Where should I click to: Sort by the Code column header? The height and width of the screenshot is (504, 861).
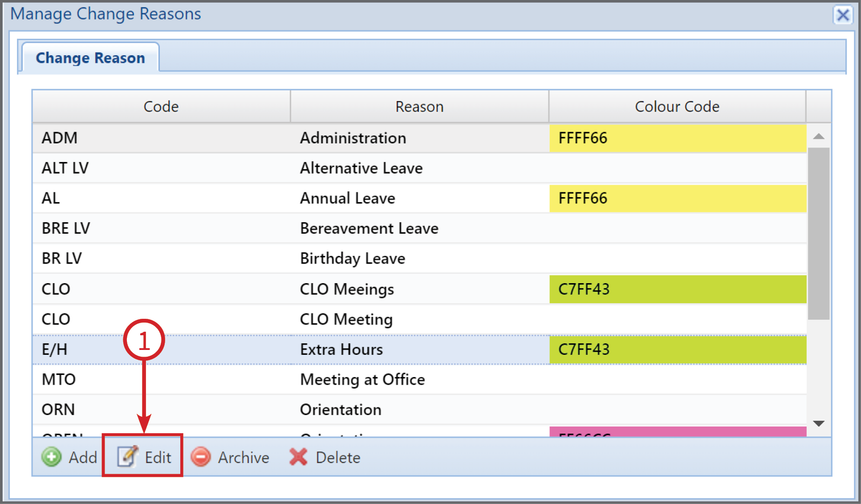[x=161, y=106]
